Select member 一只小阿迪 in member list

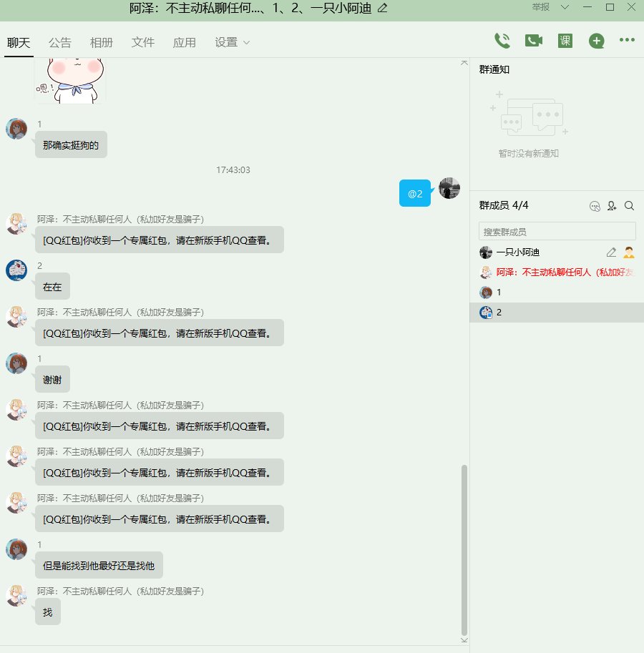tap(557, 252)
